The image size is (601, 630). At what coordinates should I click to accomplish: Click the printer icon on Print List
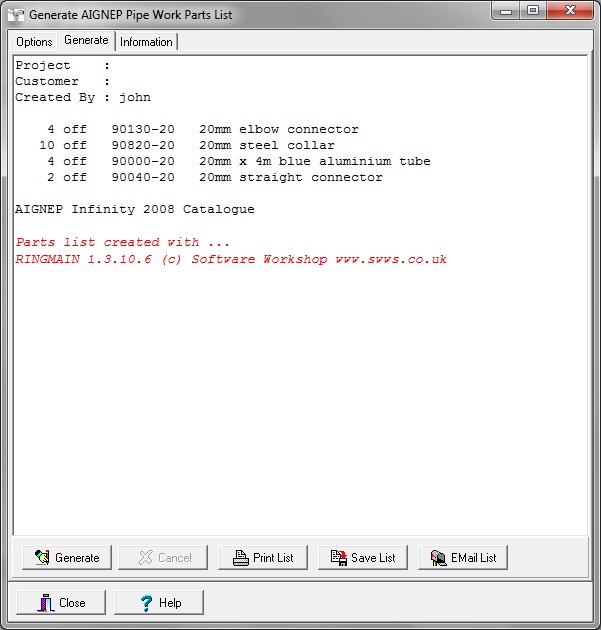pyautogui.click(x=241, y=558)
